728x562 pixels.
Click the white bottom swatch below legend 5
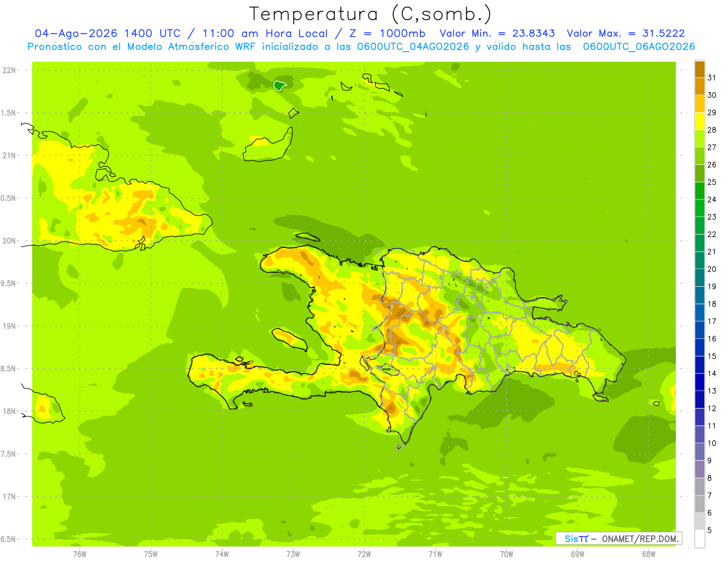coord(699,538)
